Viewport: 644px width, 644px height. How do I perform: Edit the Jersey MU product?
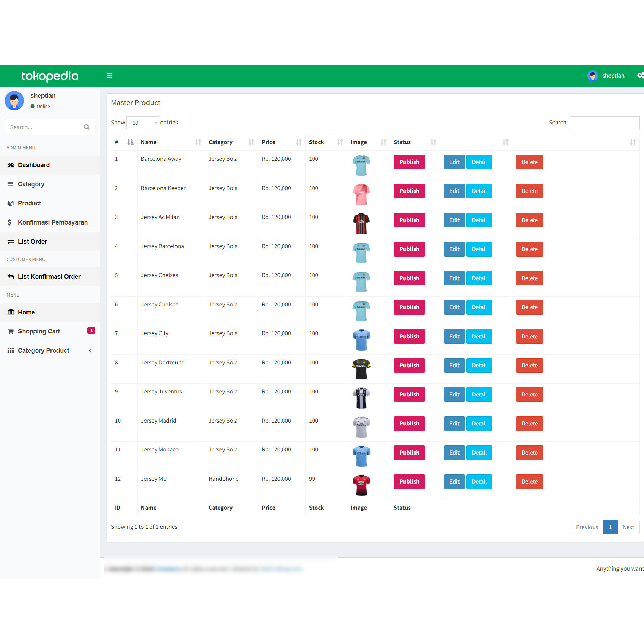pyautogui.click(x=454, y=482)
